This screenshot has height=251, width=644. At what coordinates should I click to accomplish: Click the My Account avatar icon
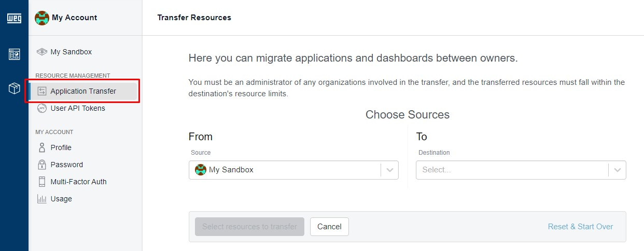pos(41,18)
